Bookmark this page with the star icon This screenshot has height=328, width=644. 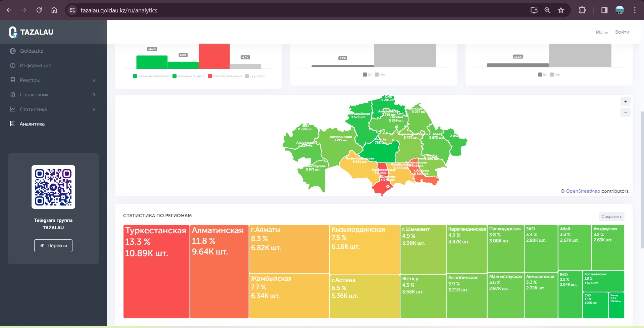coord(561,10)
